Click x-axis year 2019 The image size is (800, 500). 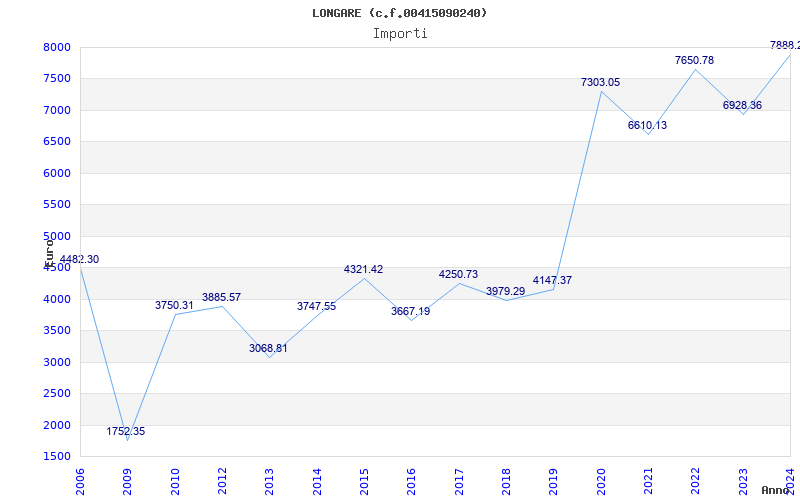tap(554, 481)
